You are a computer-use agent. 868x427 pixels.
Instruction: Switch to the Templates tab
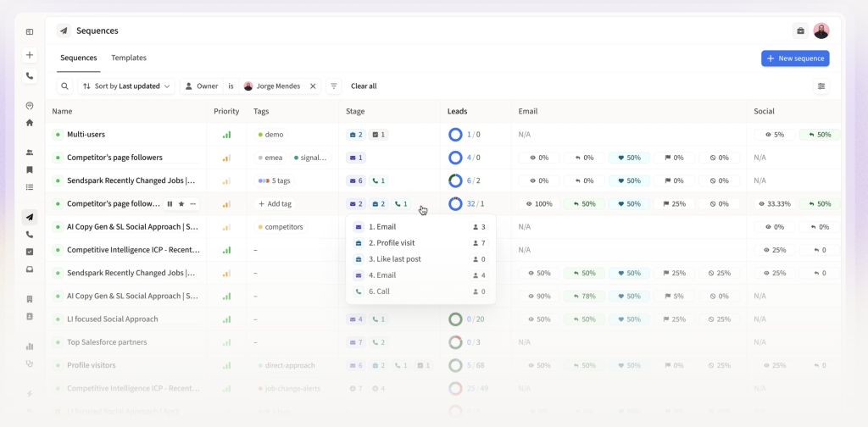click(x=129, y=58)
